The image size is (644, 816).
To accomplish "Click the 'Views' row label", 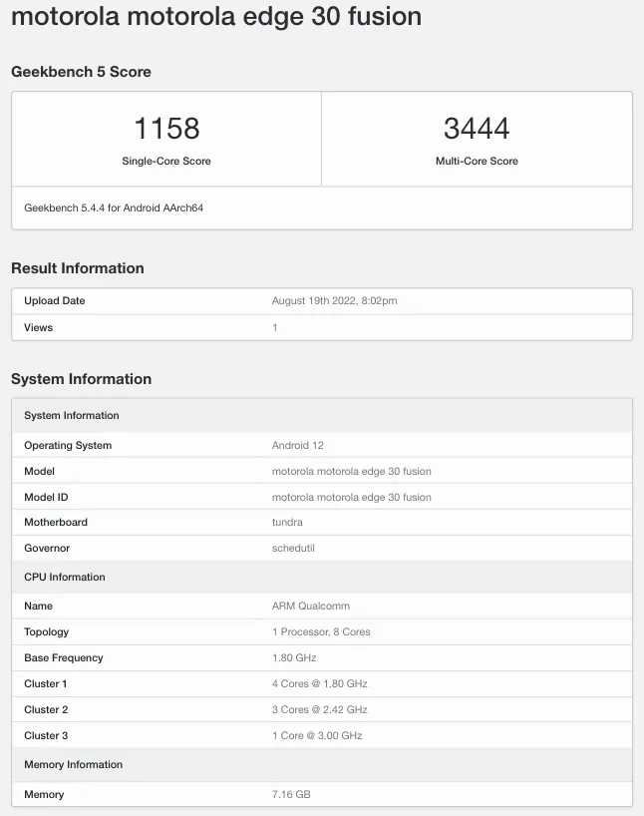I will (39, 328).
